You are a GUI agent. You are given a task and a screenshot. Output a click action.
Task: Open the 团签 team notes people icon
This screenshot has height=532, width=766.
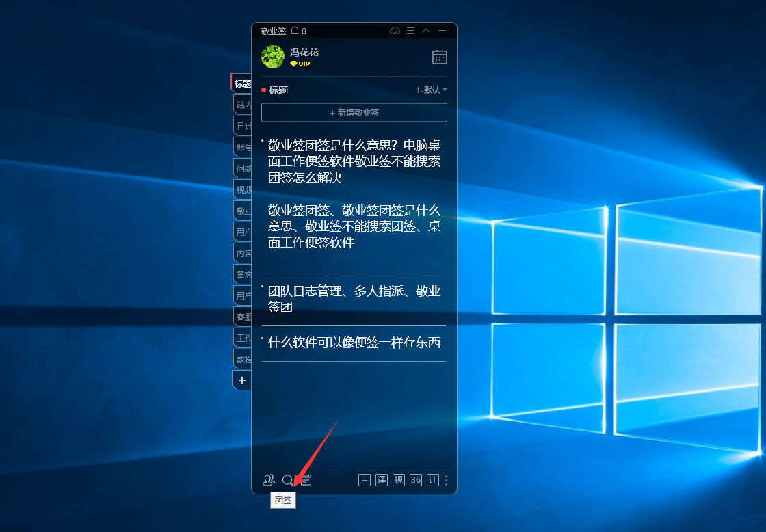click(x=268, y=480)
